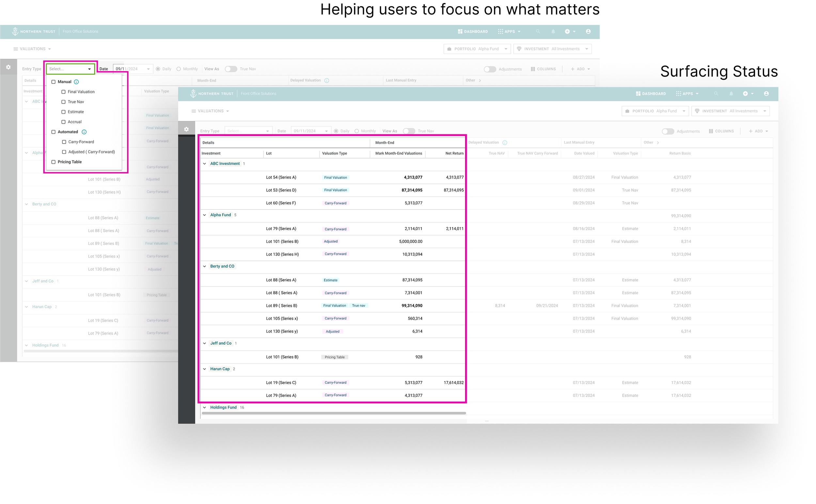
Task: Click the search magnifier in front header
Action: [716, 94]
